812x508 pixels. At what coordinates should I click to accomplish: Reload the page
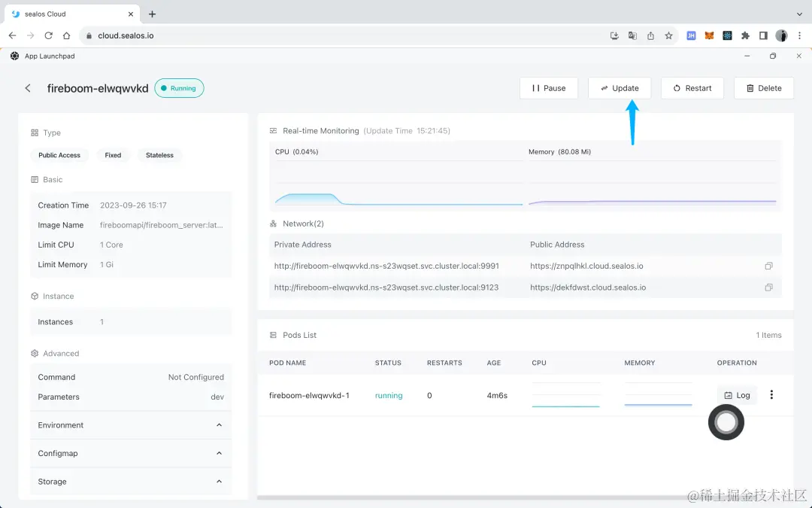pyautogui.click(x=48, y=36)
